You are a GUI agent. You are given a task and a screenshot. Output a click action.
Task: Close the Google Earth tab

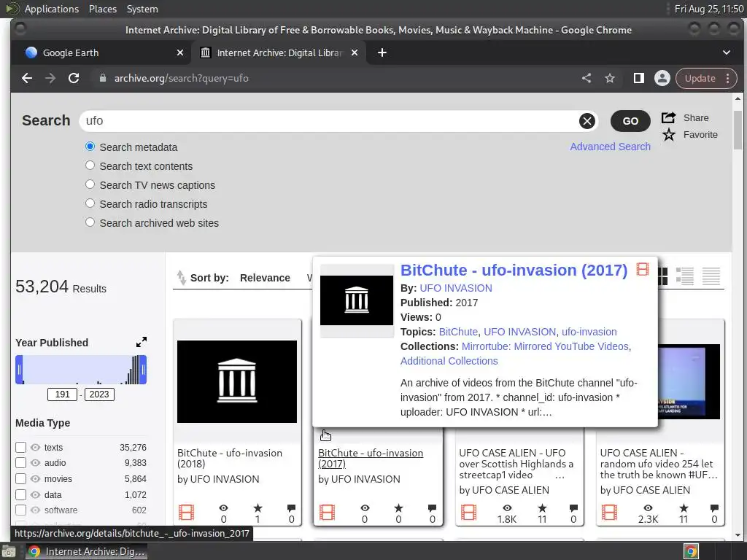click(180, 52)
